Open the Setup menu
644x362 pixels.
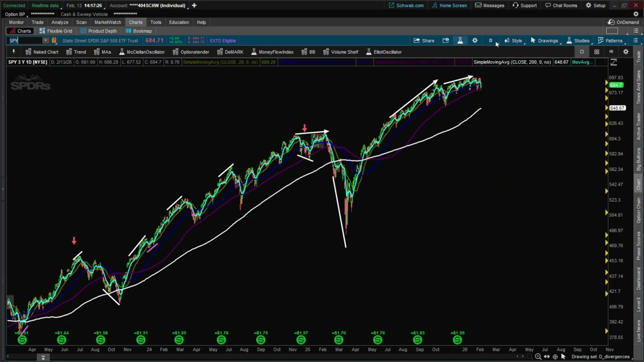tap(595, 6)
